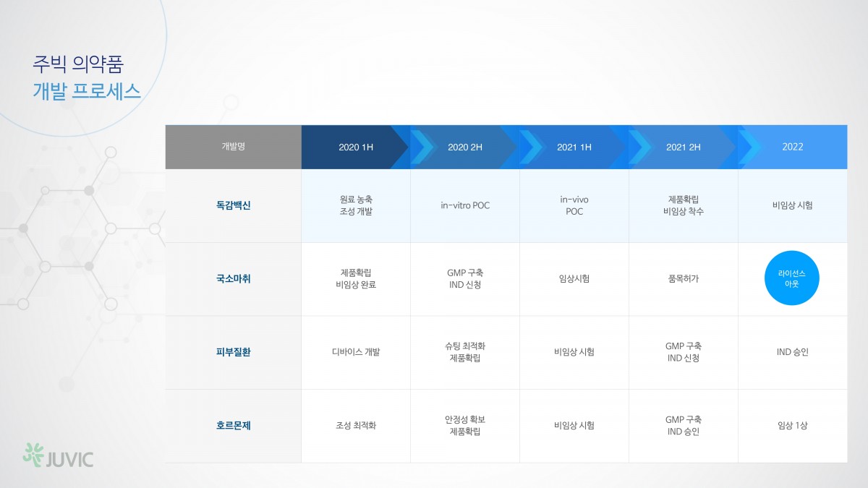868x488 pixels.
Task: Click the 임상 1상 cell
Action: [793, 426]
